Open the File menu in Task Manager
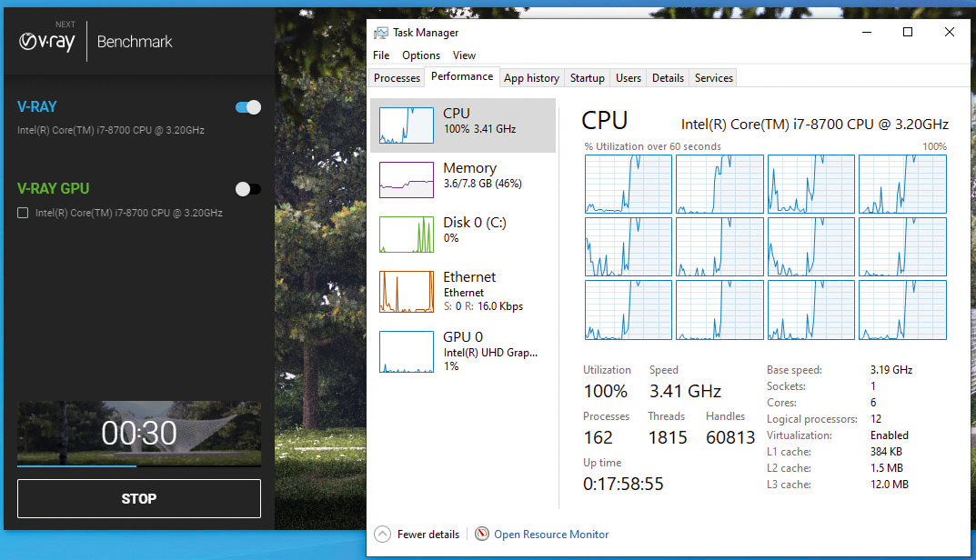The width and height of the screenshot is (976, 560). 381,55
